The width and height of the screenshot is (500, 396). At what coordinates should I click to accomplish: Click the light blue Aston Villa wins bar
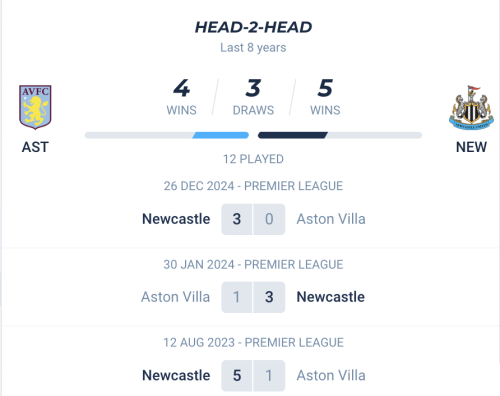tap(221, 135)
